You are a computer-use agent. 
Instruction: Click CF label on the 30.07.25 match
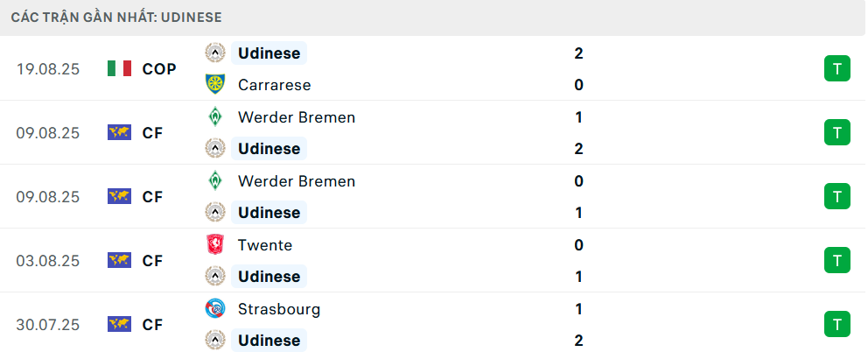152,325
